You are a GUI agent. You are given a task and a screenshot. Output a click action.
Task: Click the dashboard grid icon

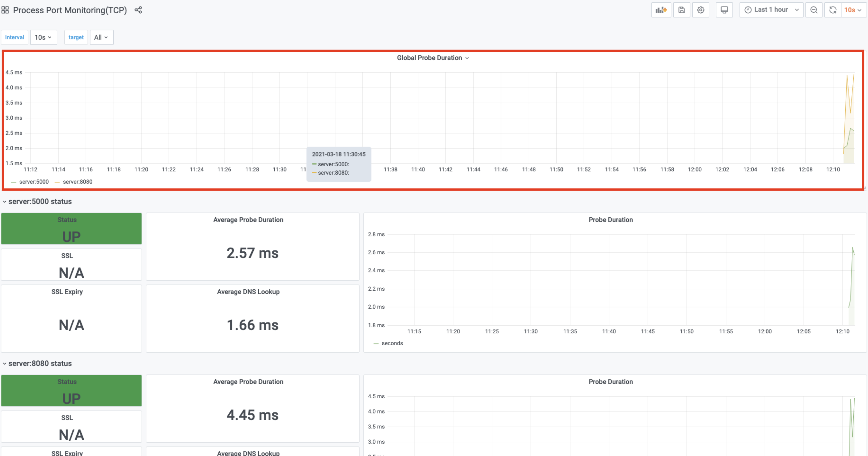[x=5, y=10]
